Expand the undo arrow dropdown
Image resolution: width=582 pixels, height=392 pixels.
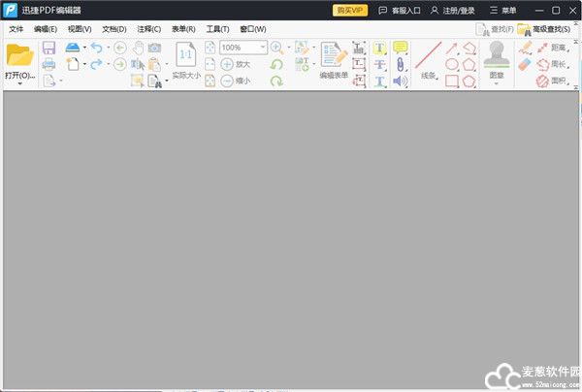(x=108, y=47)
